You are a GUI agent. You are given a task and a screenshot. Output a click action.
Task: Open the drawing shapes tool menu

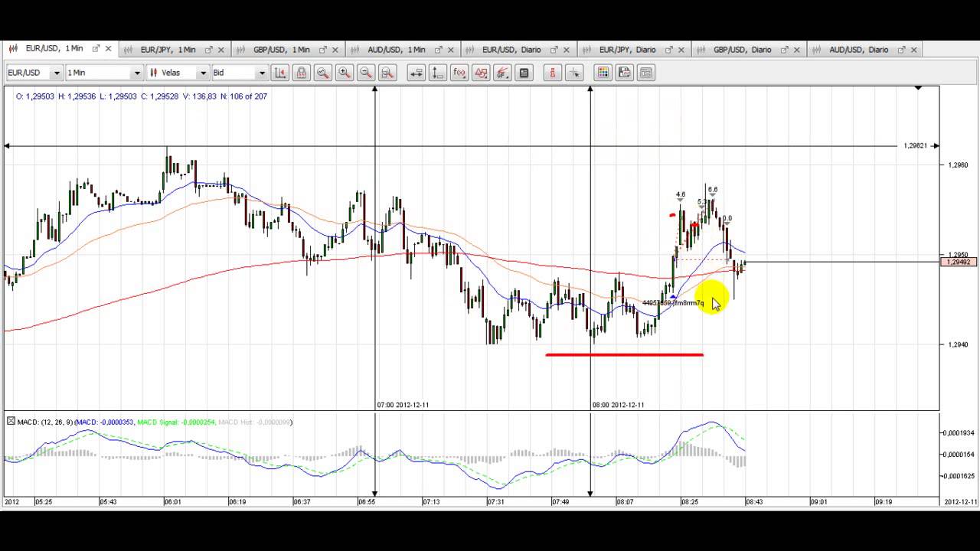coord(481,73)
